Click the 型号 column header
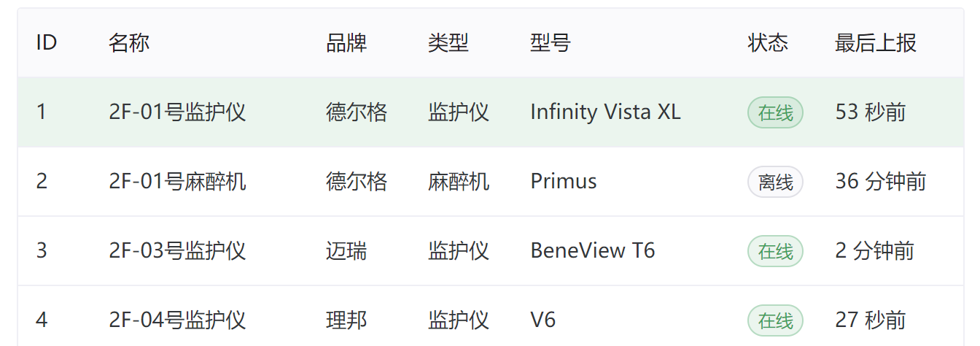Image resolution: width=980 pixels, height=346 pixels. pos(551,43)
